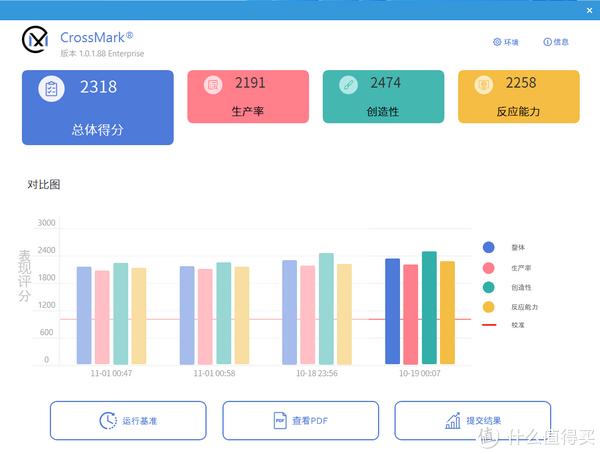Select the 创造性 2474 score card
This screenshot has height=454, width=600.
point(383,96)
